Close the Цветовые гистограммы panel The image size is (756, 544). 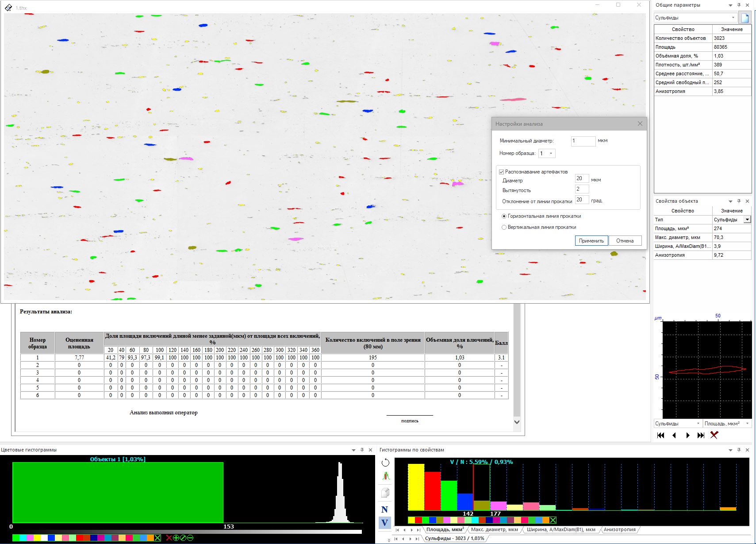coord(370,450)
